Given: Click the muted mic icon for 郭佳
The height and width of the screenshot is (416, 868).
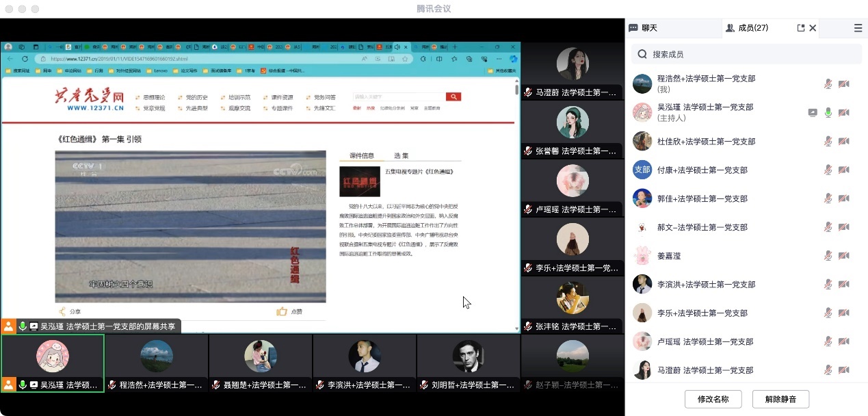Looking at the screenshot, I should (828, 198).
